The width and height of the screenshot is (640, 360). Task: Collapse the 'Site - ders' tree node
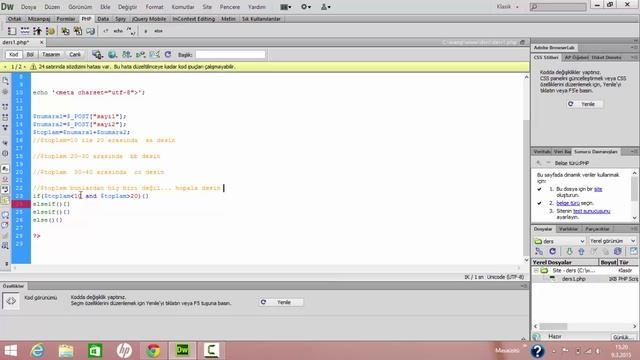tap(536, 271)
